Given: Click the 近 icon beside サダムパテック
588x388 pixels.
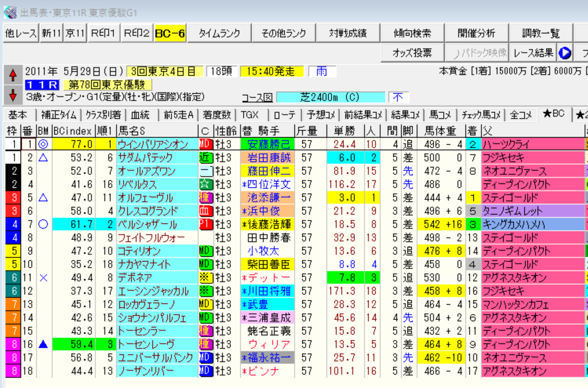Looking at the screenshot, I should tap(206, 157).
